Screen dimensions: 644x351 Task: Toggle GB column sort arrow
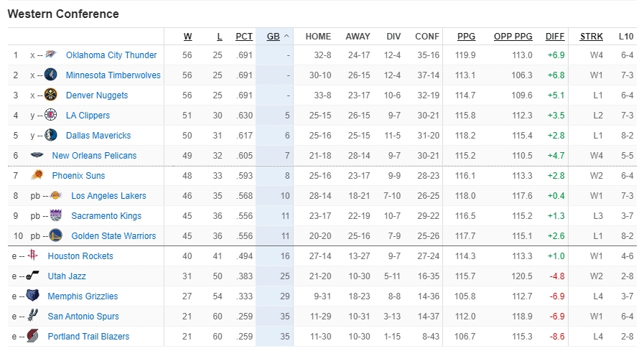[x=286, y=37]
